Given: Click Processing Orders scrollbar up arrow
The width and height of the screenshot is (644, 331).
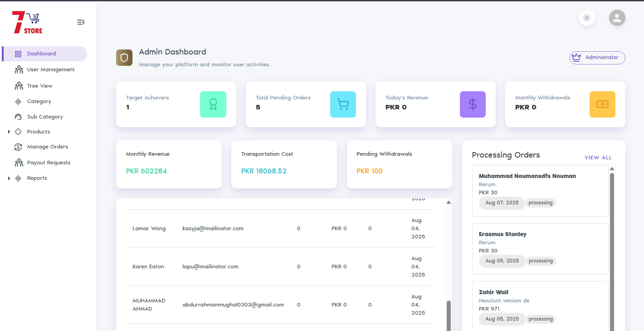Looking at the screenshot, I should pos(612,169).
